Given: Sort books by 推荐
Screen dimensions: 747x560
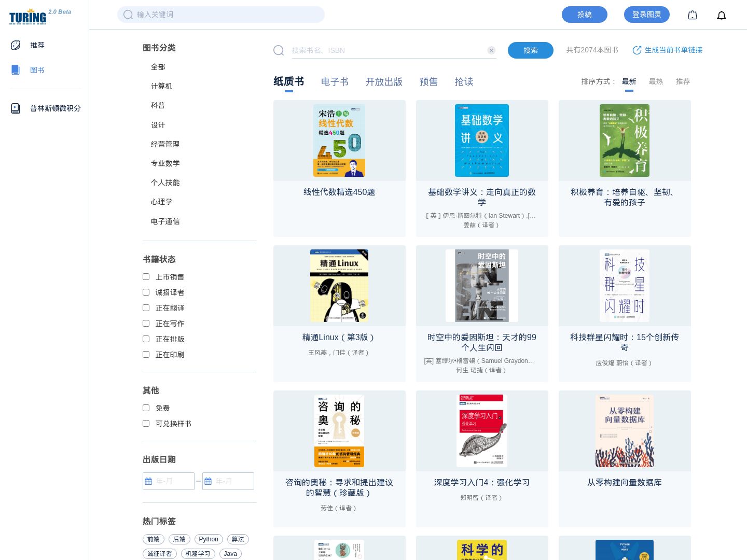Looking at the screenshot, I should [683, 81].
